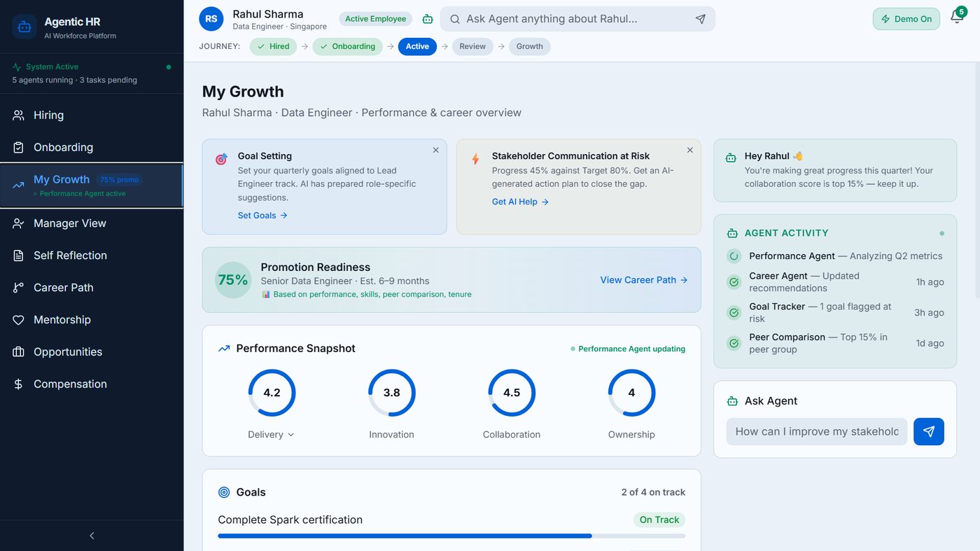Click the Ownership 4 score ring
Screen dimensions: 980x551
click(631, 393)
